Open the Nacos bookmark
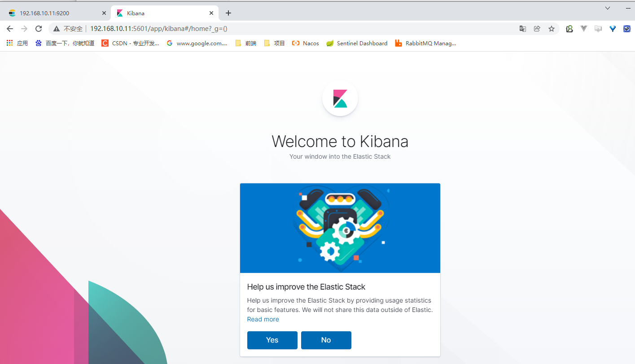 (306, 43)
